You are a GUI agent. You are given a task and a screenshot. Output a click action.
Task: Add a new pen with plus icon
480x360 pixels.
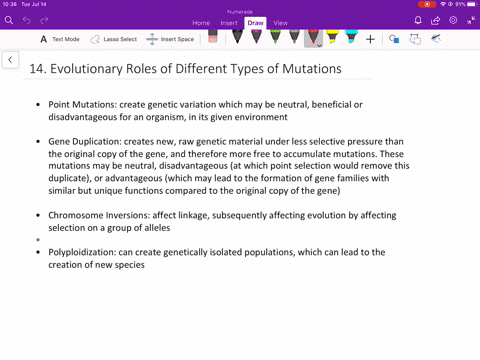pyautogui.click(x=370, y=39)
